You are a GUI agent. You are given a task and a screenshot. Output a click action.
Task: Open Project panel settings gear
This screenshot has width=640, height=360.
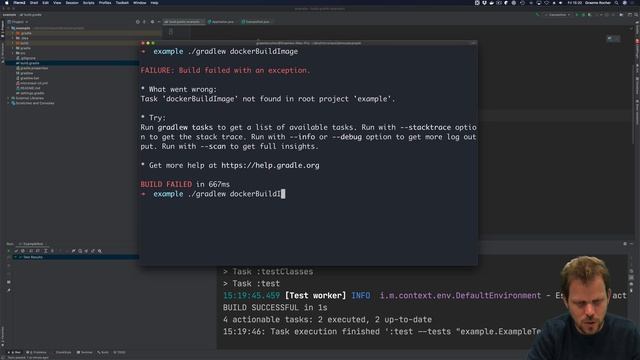152,22
